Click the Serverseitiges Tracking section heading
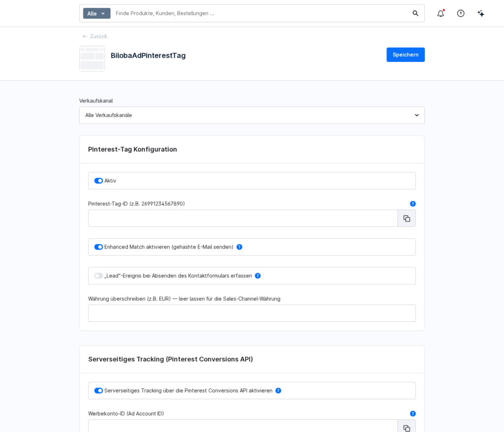The width and height of the screenshot is (504, 432). (x=170, y=359)
